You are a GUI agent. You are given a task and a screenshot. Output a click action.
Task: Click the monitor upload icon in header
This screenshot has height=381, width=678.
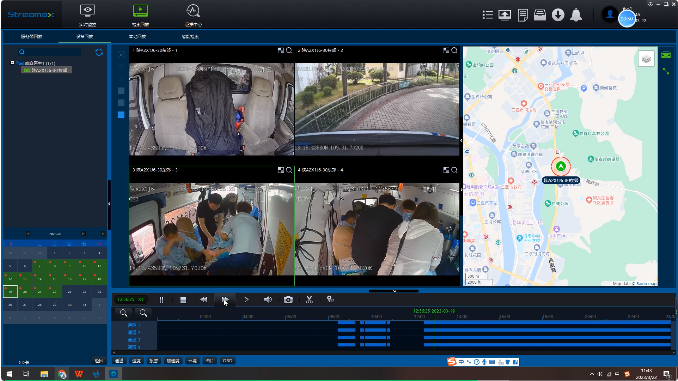pos(505,15)
